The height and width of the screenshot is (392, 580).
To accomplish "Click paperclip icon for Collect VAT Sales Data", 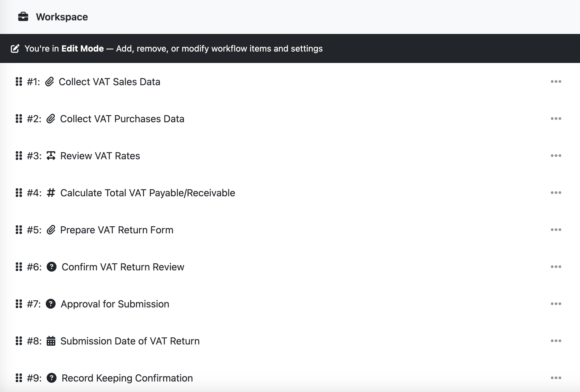I will (49, 82).
